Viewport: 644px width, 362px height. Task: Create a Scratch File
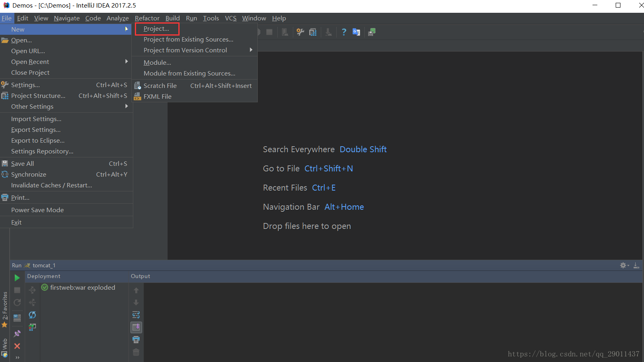195,86
